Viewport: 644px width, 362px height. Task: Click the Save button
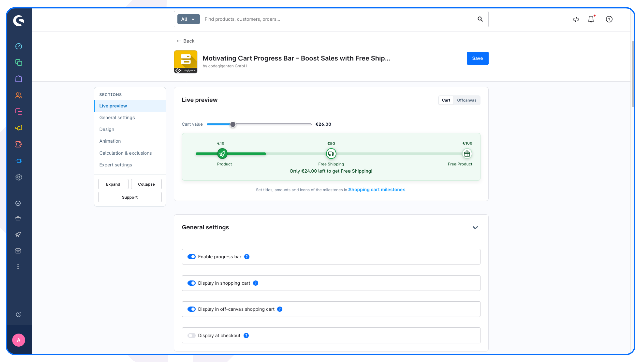coord(478,58)
